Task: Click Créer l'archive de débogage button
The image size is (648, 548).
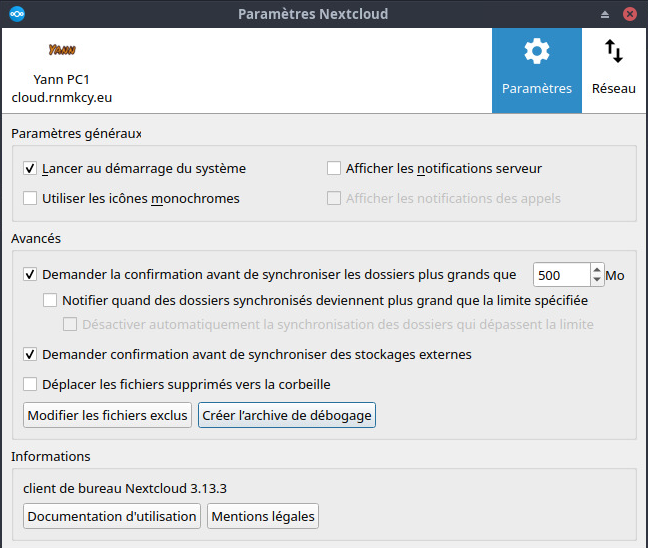Action: click(x=287, y=415)
